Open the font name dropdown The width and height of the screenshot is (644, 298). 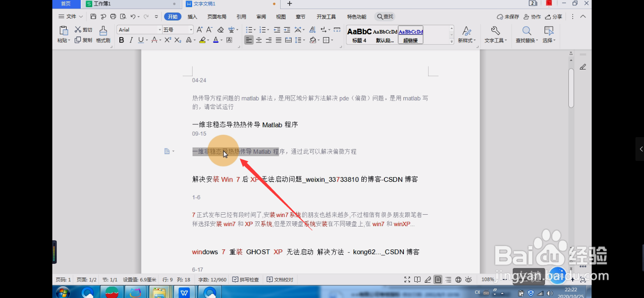click(160, 29)
